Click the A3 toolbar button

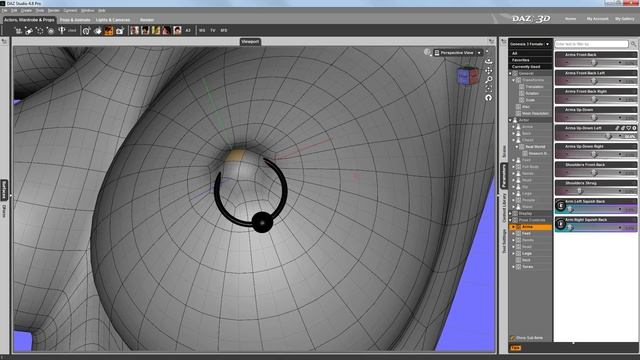[x=188, y=31]
